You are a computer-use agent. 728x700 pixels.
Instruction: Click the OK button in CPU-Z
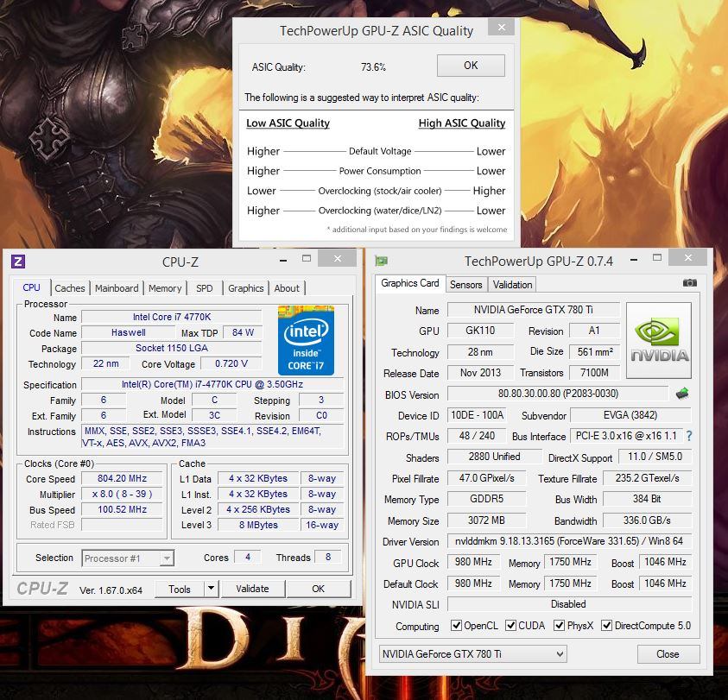318,589
